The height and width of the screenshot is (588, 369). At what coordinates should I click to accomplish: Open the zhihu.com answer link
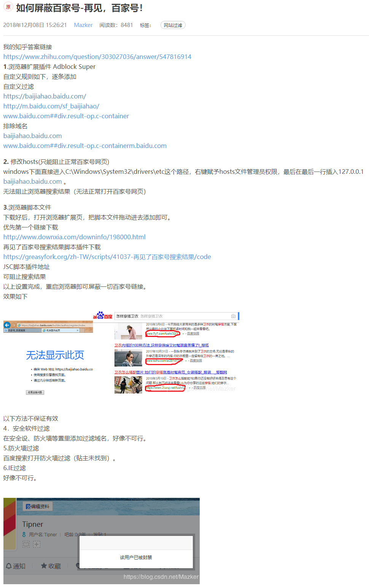(97, 57)
